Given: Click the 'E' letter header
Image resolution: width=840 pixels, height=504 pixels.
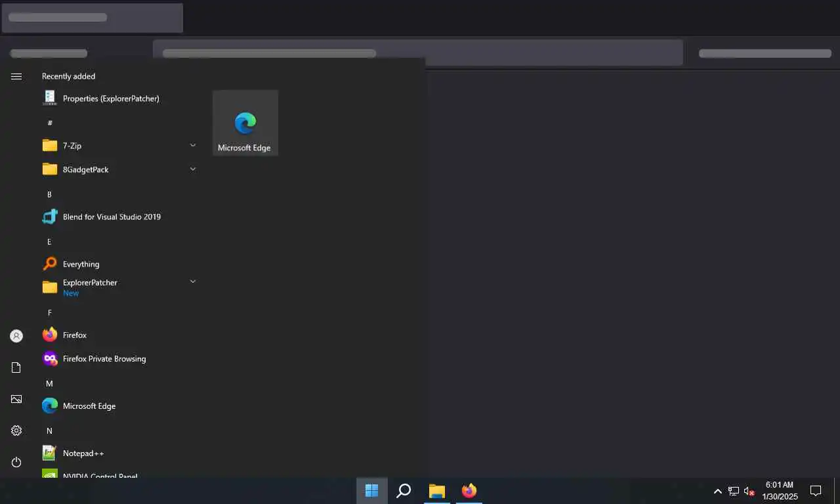Looking at the screenshot, I should (x=49, y=241).
